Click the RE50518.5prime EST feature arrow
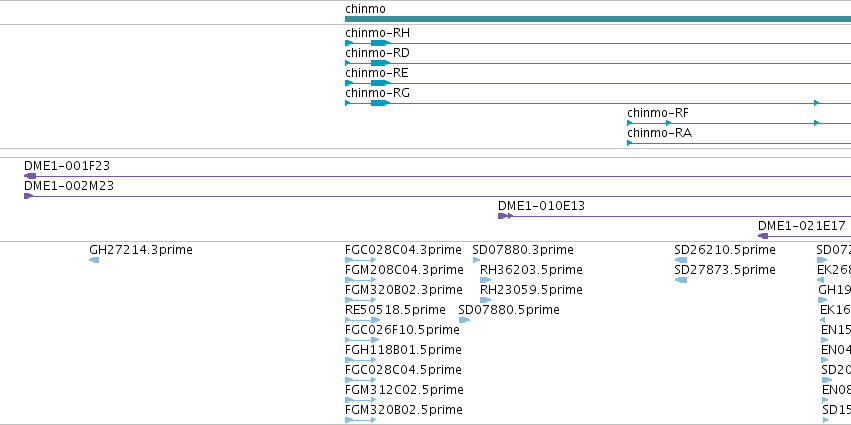 [x=362, y=320]
